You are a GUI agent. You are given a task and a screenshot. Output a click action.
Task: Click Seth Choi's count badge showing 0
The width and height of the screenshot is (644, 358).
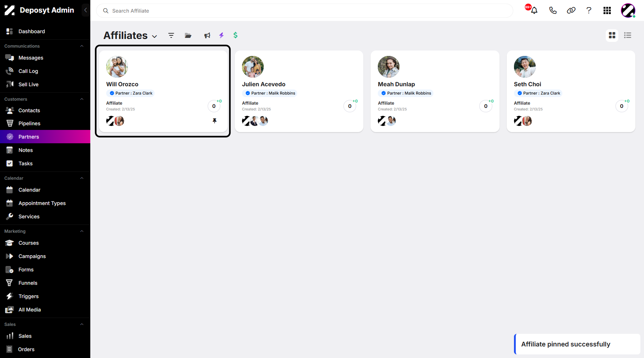coord(622,106)
